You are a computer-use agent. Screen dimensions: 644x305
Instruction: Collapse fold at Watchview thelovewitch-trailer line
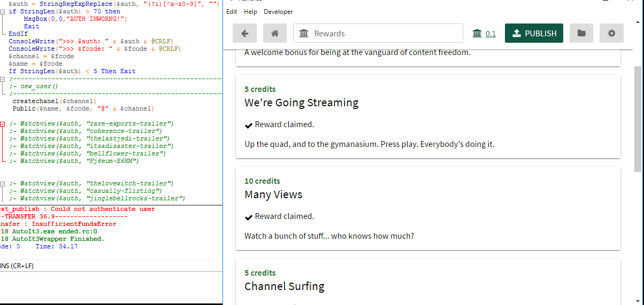3,183
